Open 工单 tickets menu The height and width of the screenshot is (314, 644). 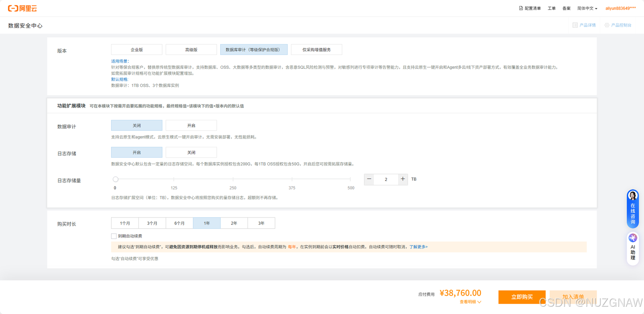point(552,8)
